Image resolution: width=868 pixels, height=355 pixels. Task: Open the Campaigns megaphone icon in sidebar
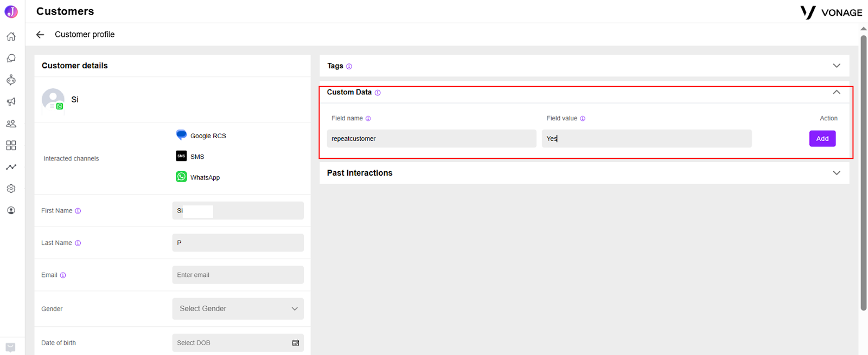(11, 102)
